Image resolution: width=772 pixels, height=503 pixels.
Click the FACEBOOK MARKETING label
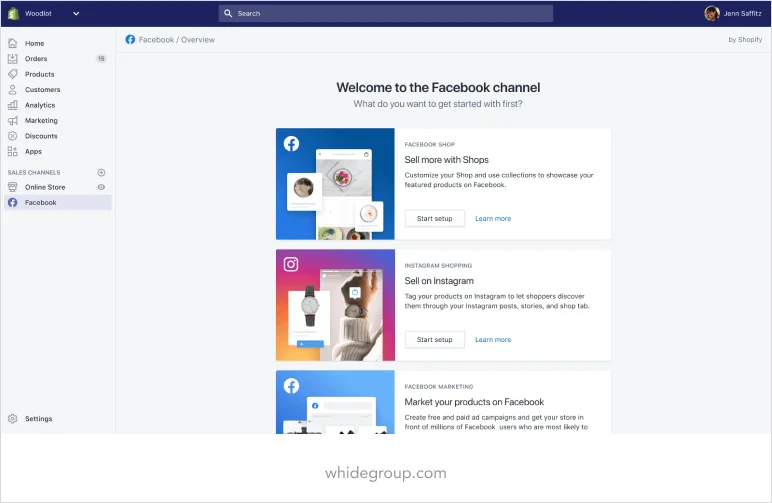pos(439,387)
